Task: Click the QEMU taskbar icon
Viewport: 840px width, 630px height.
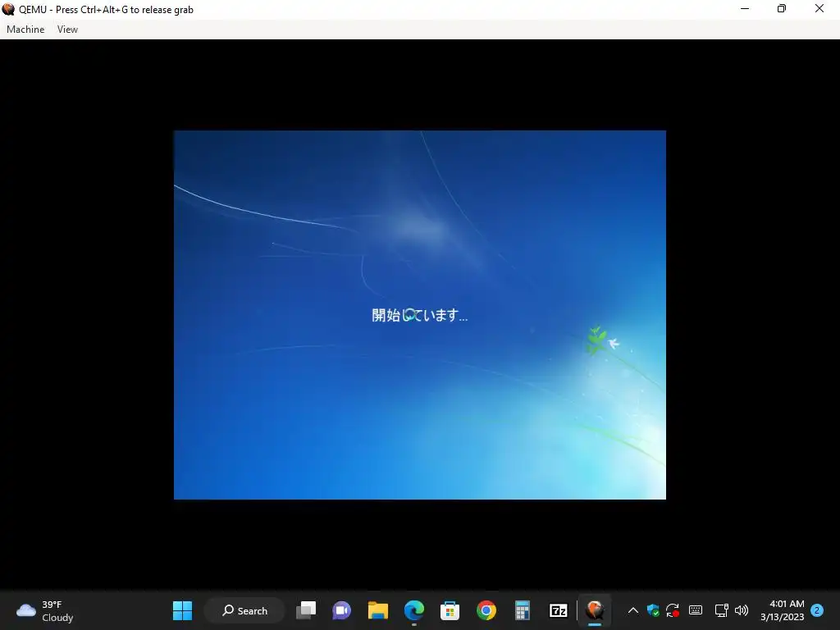Action: point(595,610)
